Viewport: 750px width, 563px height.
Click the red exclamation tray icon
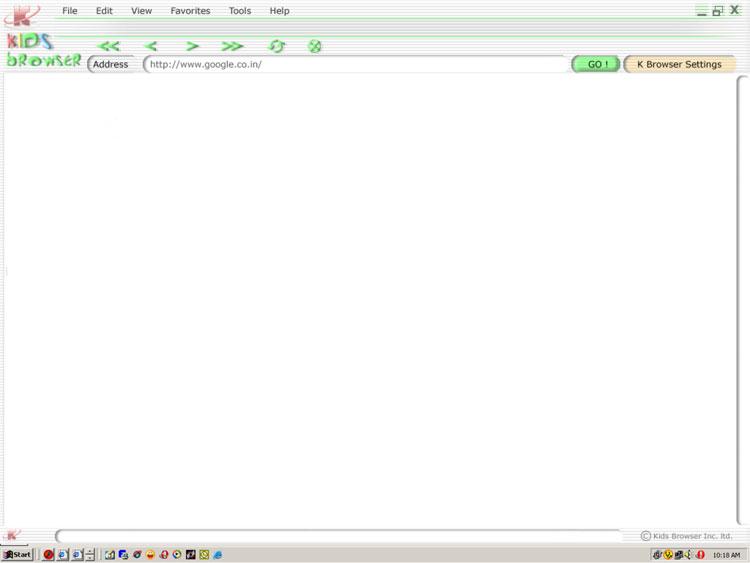tap(700, 555)
